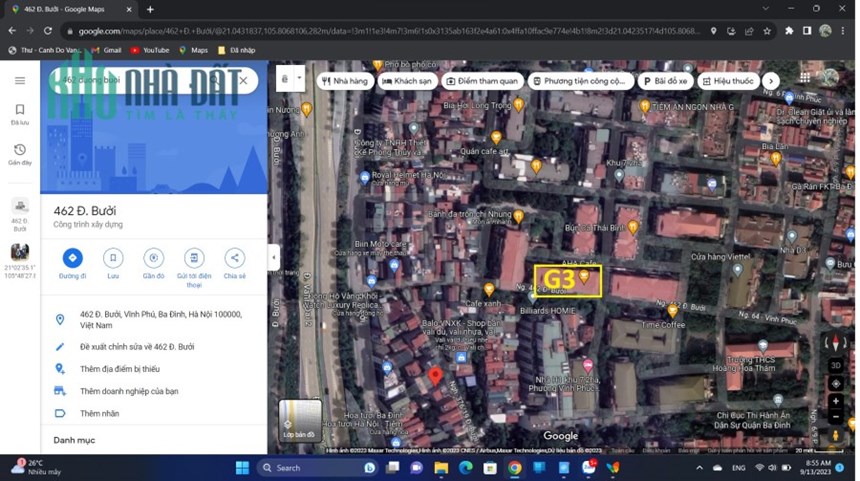Click the browser back arrow
The width and height of the screenshot is (860, 481).
point(12,31)
